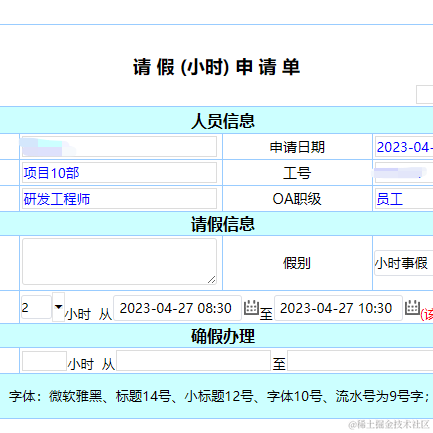The height and width of the screenshot is (433, 433).
Task: Click the form title 请假(小时)申请单
Action: (217, 67)
